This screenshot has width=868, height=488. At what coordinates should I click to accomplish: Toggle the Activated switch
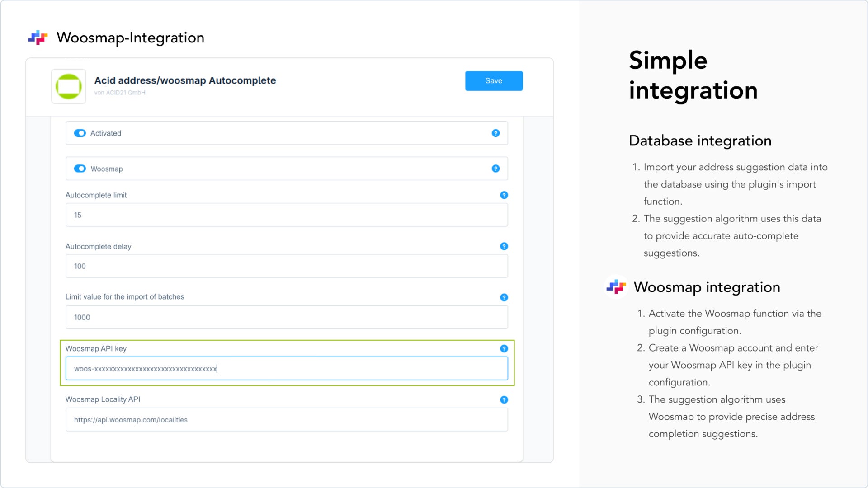click(80, 133)
